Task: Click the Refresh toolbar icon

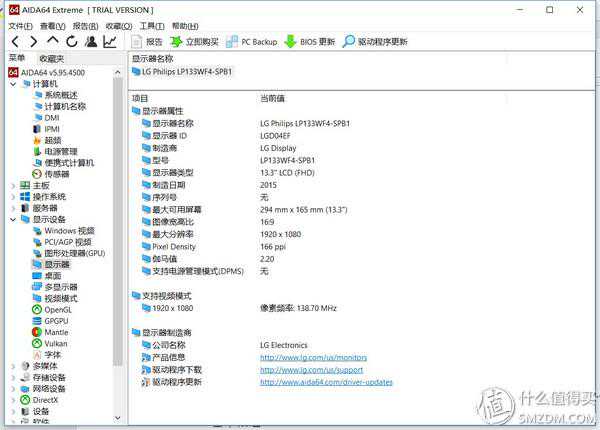Action: [71, 41]
